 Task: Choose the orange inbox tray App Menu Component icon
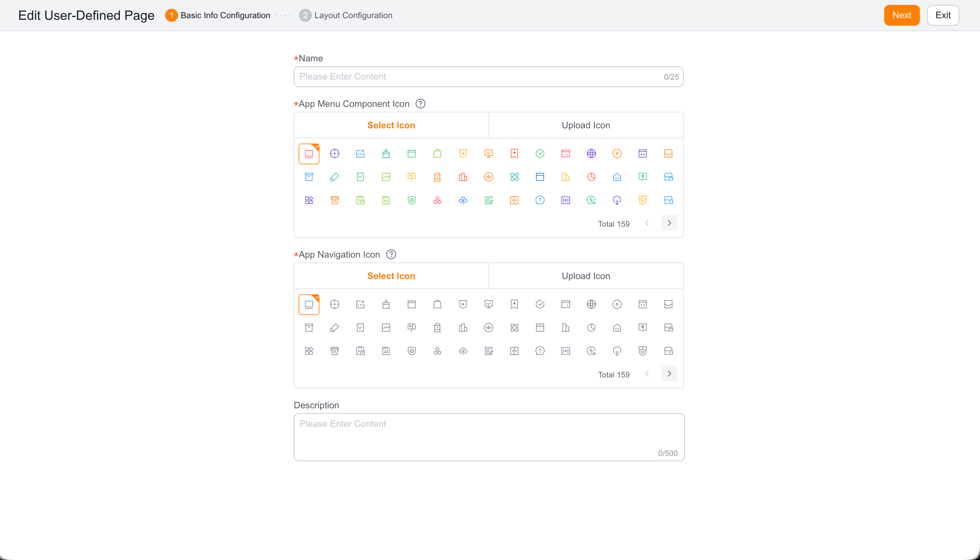click(x=668, y=154)
